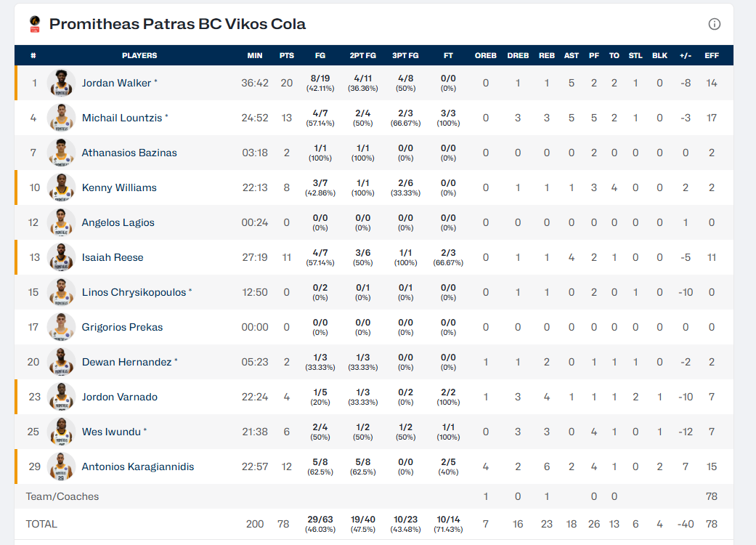Viewport: 756px width, 545px height.
Task: Click the Linos Chrysikopoulos name link
Action: coord(134,292)
